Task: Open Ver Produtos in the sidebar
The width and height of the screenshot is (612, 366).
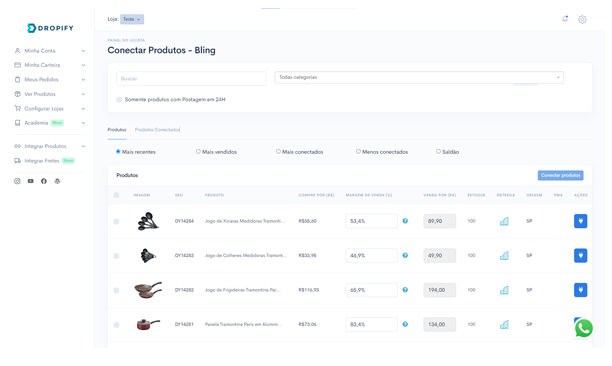Action: pos(40,94)
